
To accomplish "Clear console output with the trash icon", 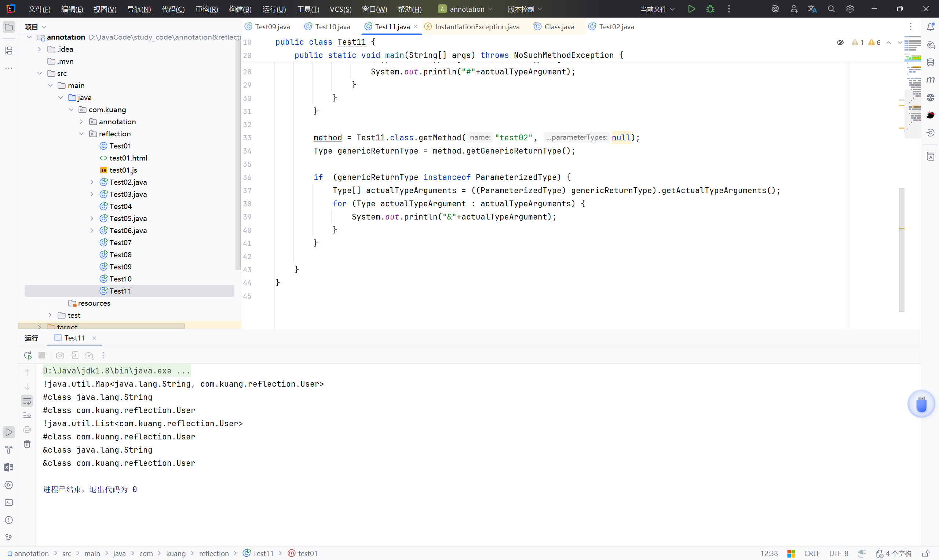I will 27,444.
